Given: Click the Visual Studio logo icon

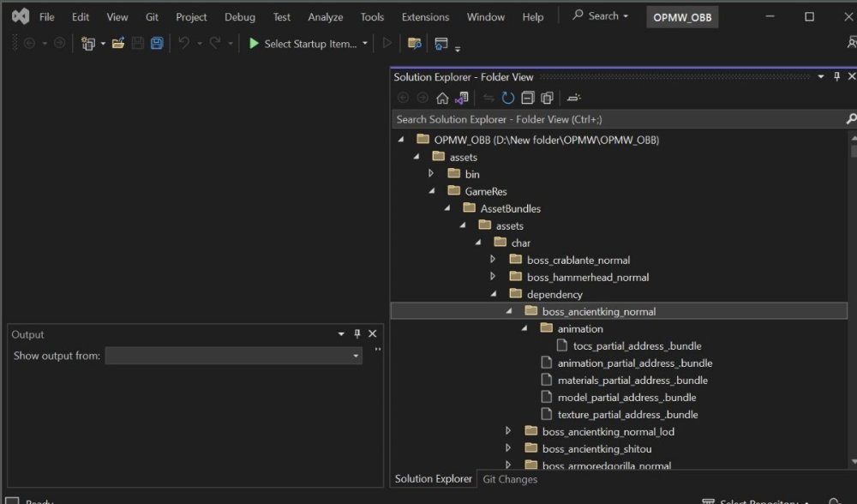Looking at the screenshot, I should pyautogui.click(x=20, y=16).
